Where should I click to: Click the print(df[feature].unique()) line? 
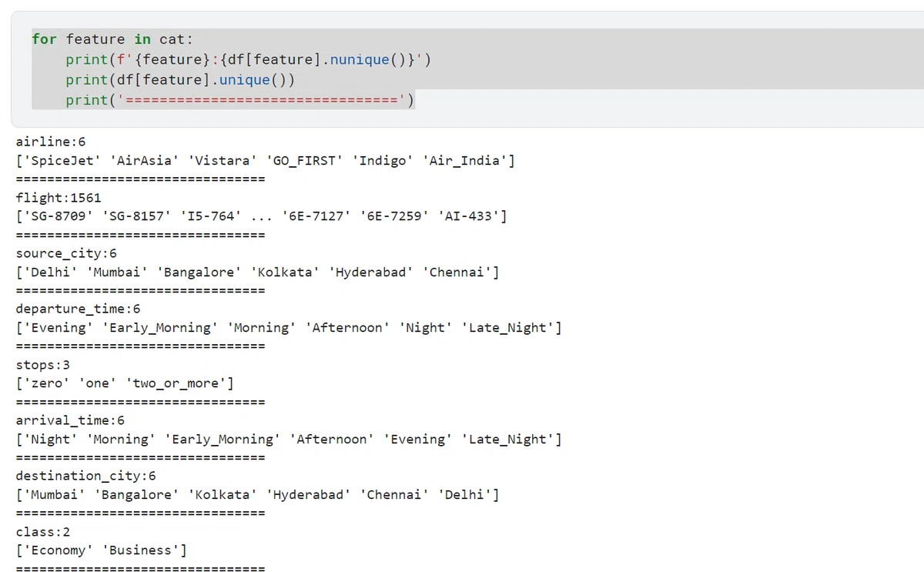pyautogui.click(x=180, y=79)
